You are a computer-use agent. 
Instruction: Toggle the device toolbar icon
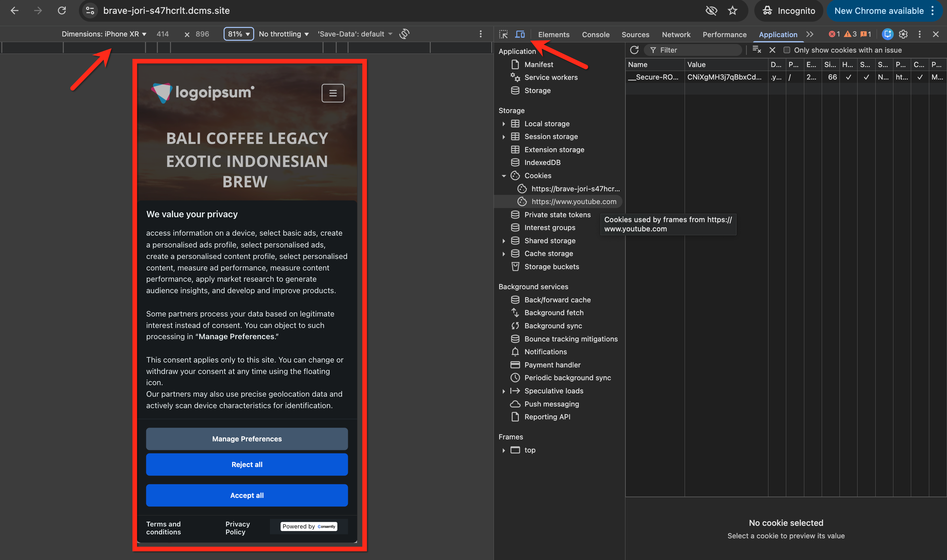(520, 34)
